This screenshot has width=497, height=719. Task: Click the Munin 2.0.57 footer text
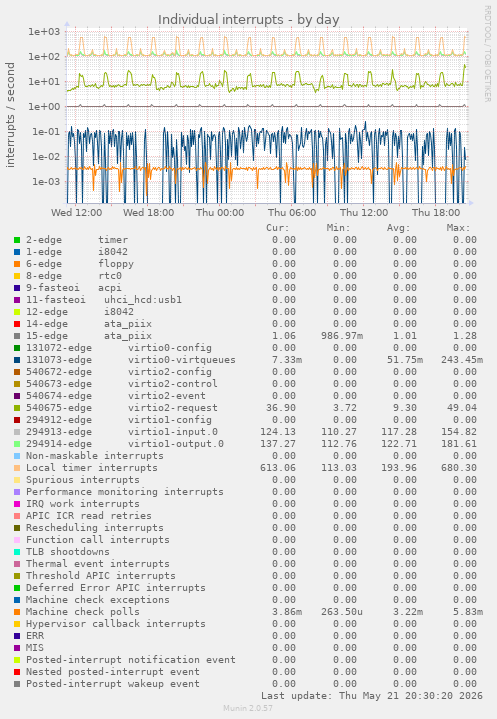click(x=248, y=708)
